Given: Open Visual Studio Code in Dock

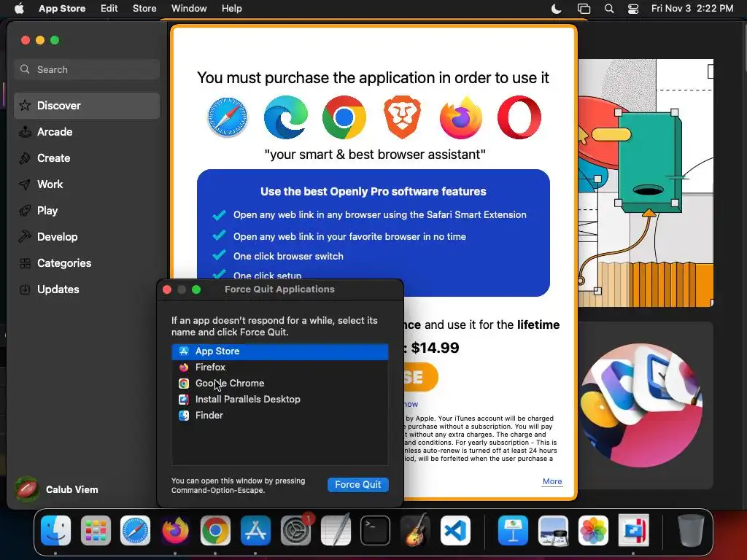Looking at the screenshot, I should tap(455, 530).
